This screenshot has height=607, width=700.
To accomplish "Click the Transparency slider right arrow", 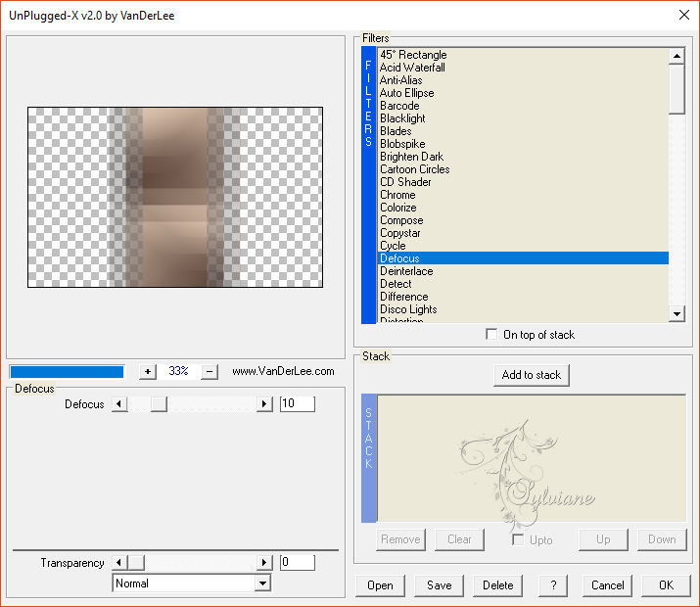I will coord(264,562).
